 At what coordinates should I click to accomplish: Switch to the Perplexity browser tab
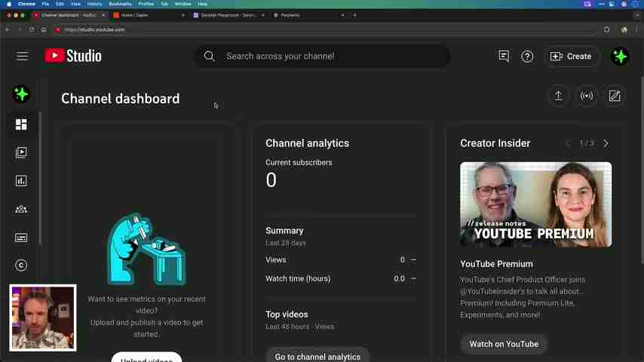[x=308, y=15]
